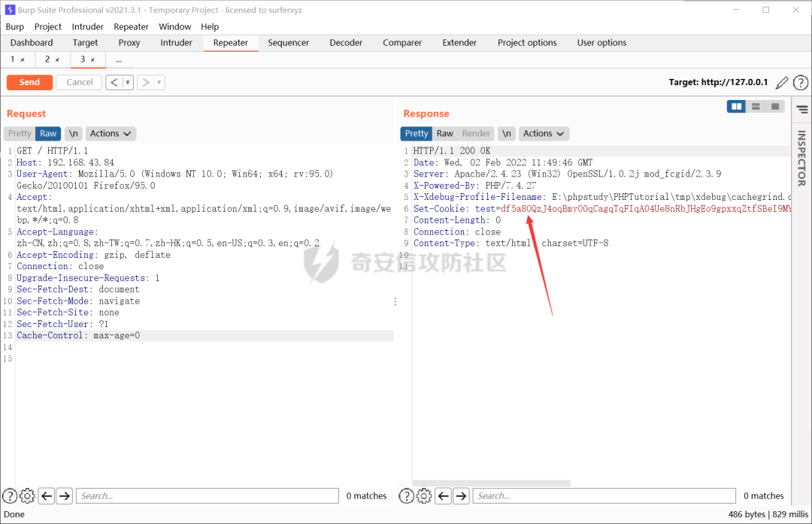The width and height of the screenshot is (812, 524).
Task: Open response search help icon
Action: [x=407, y=496]
